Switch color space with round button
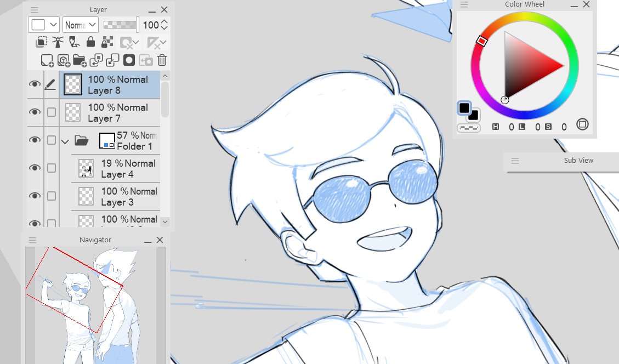 (x=582, y=124)
